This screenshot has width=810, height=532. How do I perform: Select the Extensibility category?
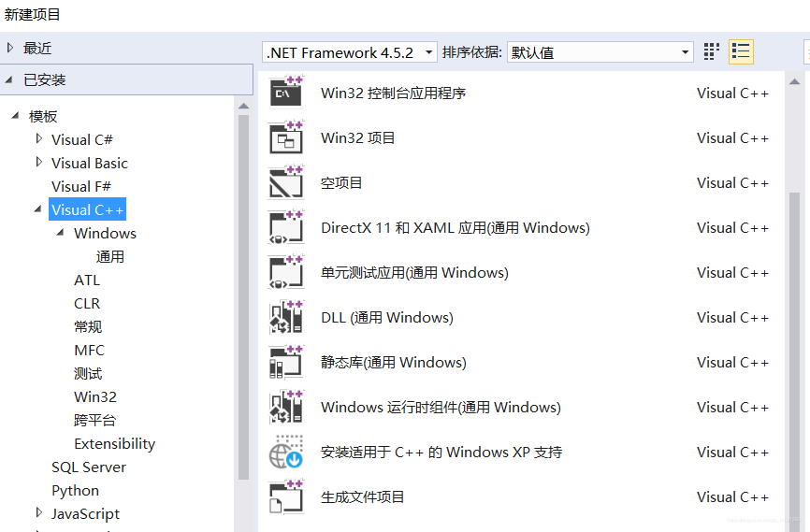(x=115, y=444)
